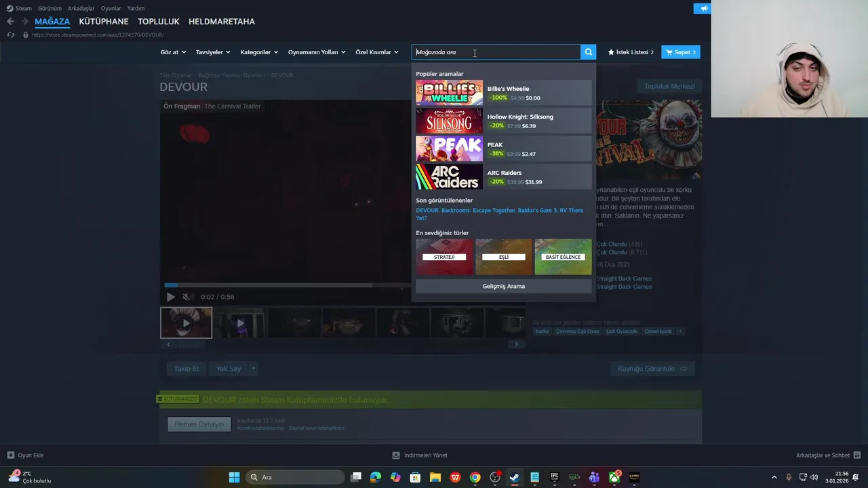This screenshot has width=868, height=488.
Task: Click the Takip Et button
Action: pos(186,369)
